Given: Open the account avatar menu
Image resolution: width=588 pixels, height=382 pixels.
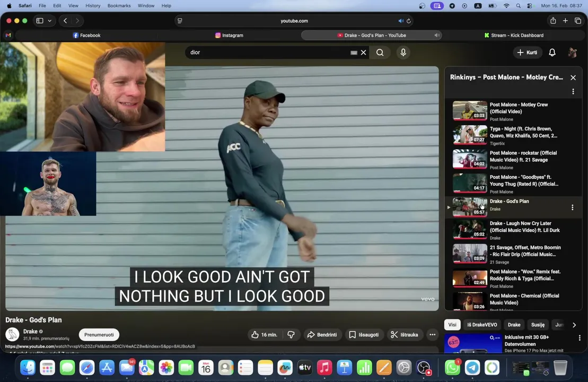Looking at the screenshot, I should [572, 53].
